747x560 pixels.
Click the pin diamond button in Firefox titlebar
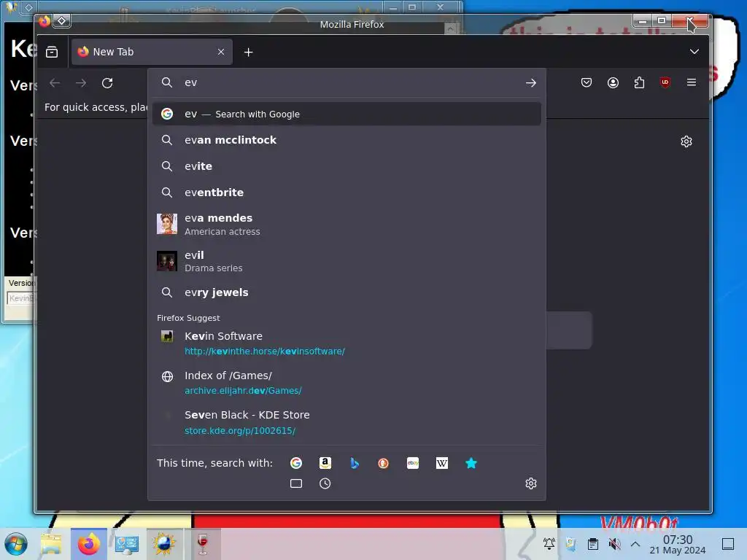[62, 20]
